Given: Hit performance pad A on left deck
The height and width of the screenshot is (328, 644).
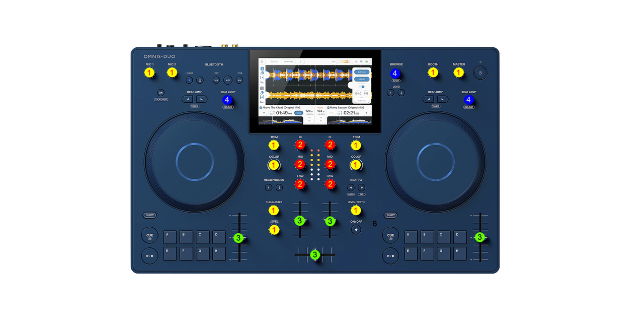Looking at the screenshot, I should point(170,237).
